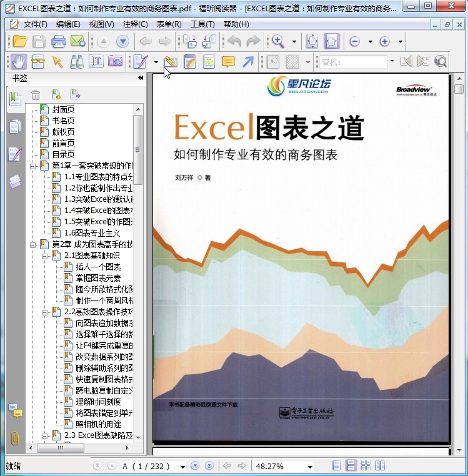Image resolution: width=468 pixels, height=476 pixels.
Task: Select the Hand tool
Action: coord(19,62)
